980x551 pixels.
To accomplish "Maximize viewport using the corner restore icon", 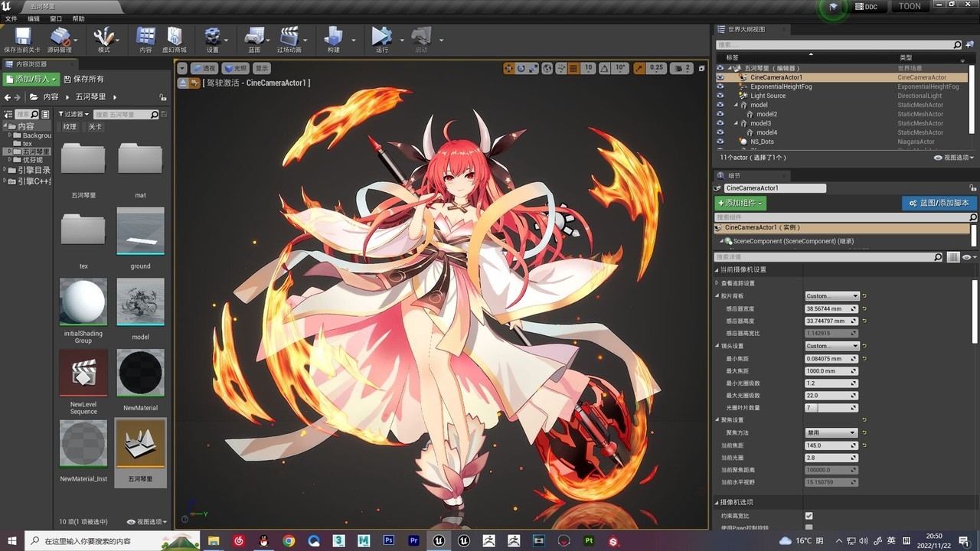I will [702, 68].
